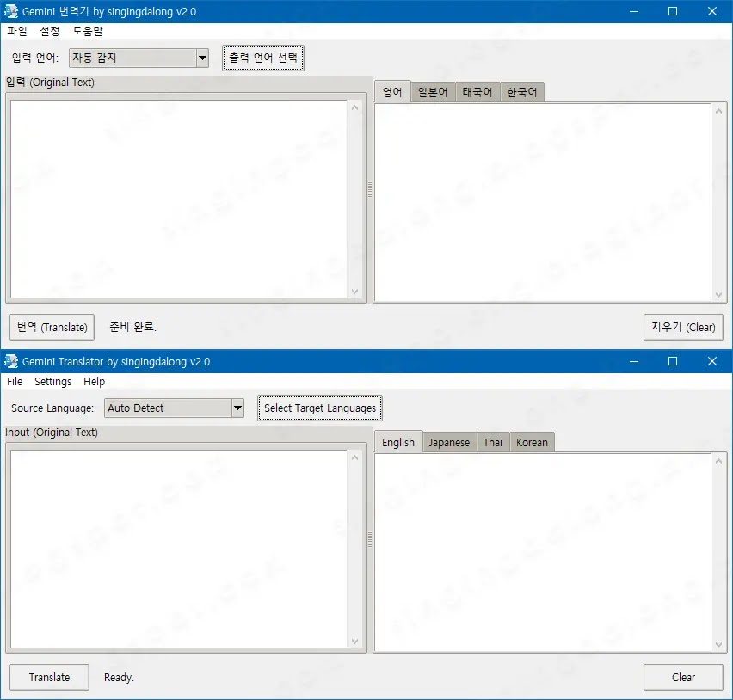The image size is (733, 700).
Task: Click the Korean window's app icon in title bar
Action: (11, 11)
